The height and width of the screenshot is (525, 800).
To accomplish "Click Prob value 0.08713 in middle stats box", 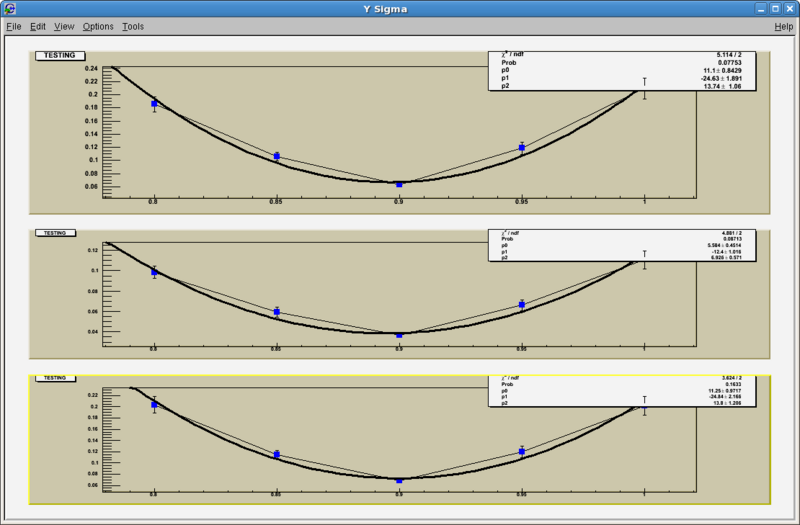I will click(x=732, y=239).
